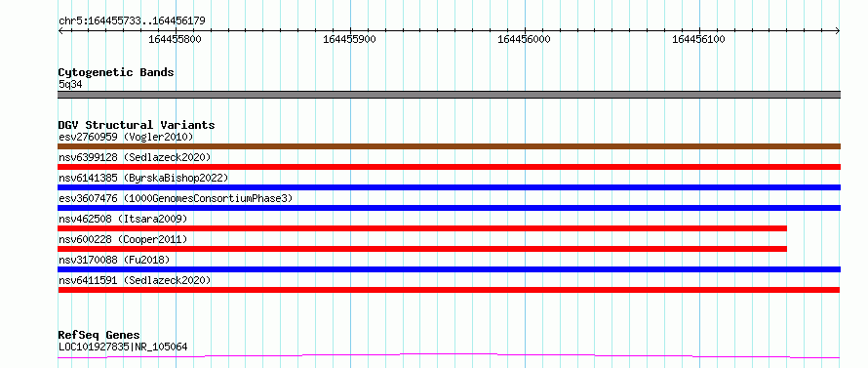
Task: Click the chr5:164455733..164456179 region label
Action: pyautogui.click(x=132, y=21)
